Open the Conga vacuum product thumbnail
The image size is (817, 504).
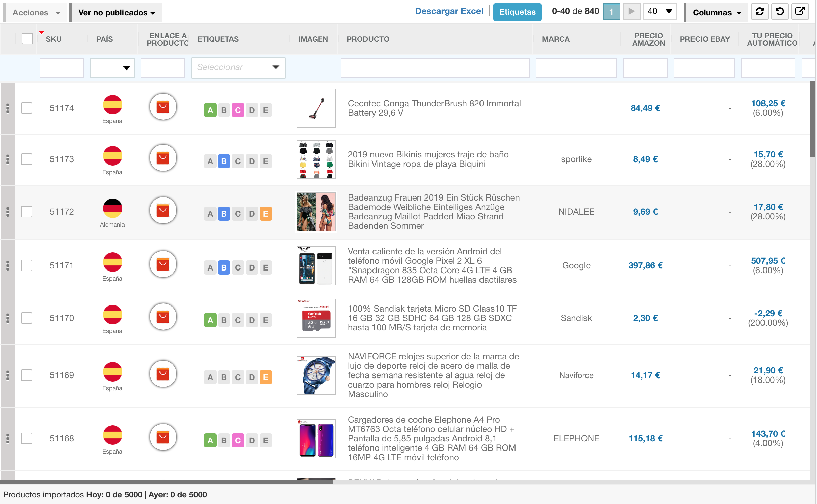pos(316,108)
